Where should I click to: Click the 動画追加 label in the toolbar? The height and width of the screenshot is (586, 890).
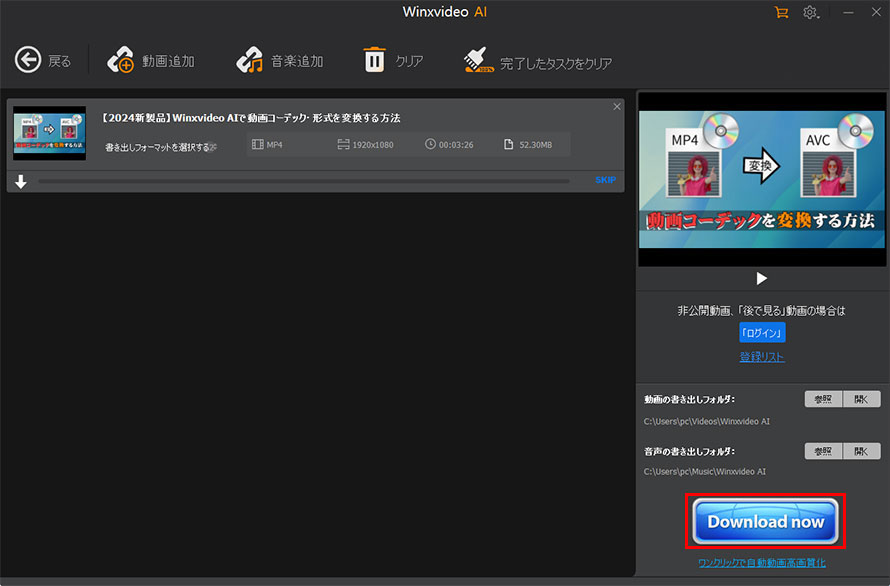168,61
